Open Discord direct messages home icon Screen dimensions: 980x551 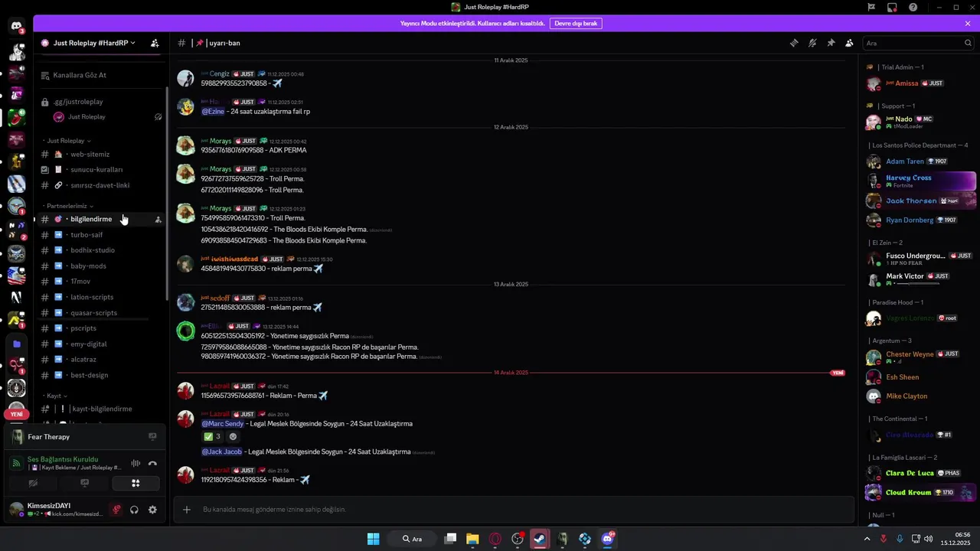(16, 26)
